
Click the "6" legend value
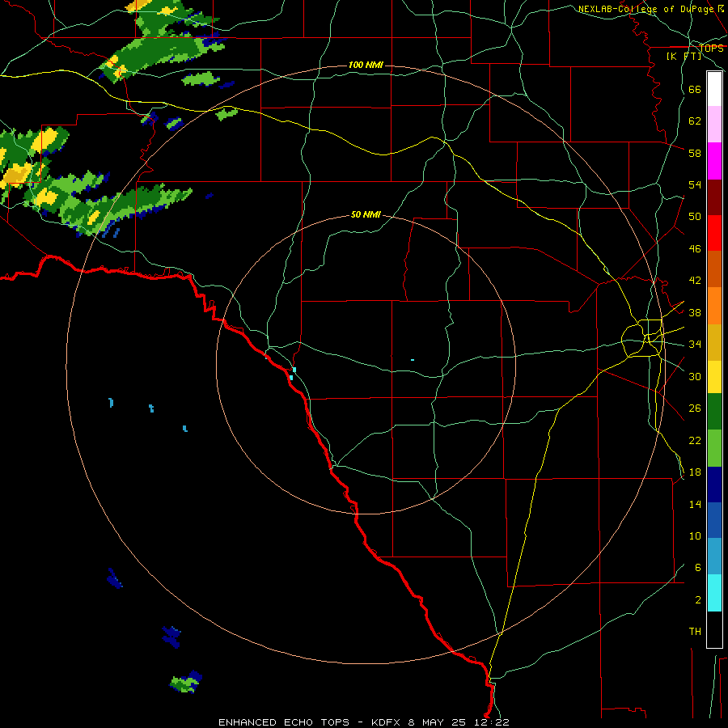[698, 568]
